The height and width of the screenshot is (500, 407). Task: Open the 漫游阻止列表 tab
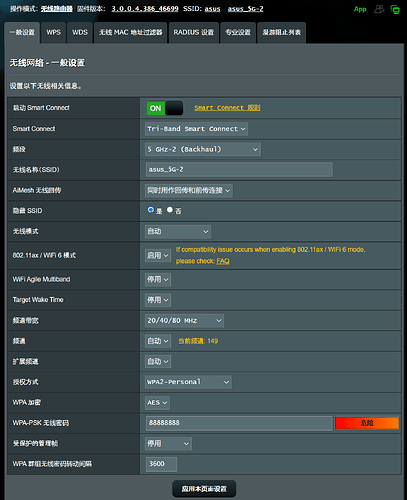click(x=282, y=33)
